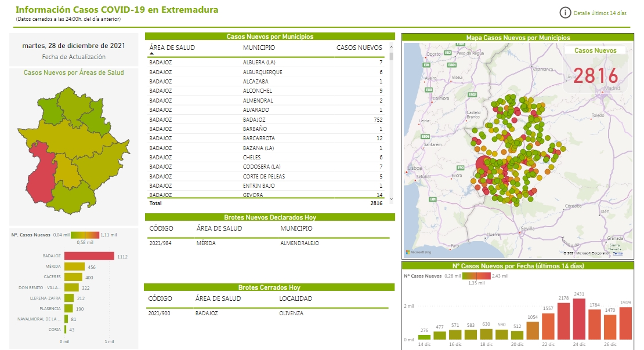The width and height of the screenshot is (644, 350).
Task: Sort table by MUNICIPIO column header
Action: (259, 48)
